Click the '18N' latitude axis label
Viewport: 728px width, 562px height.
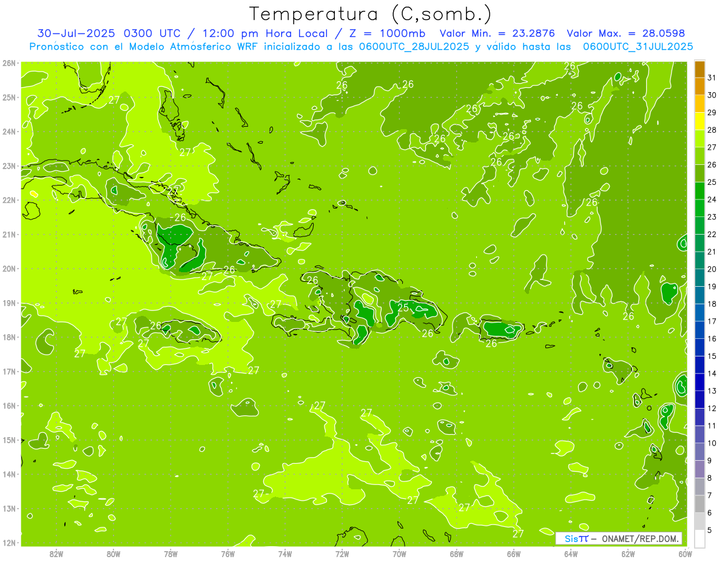8,337
